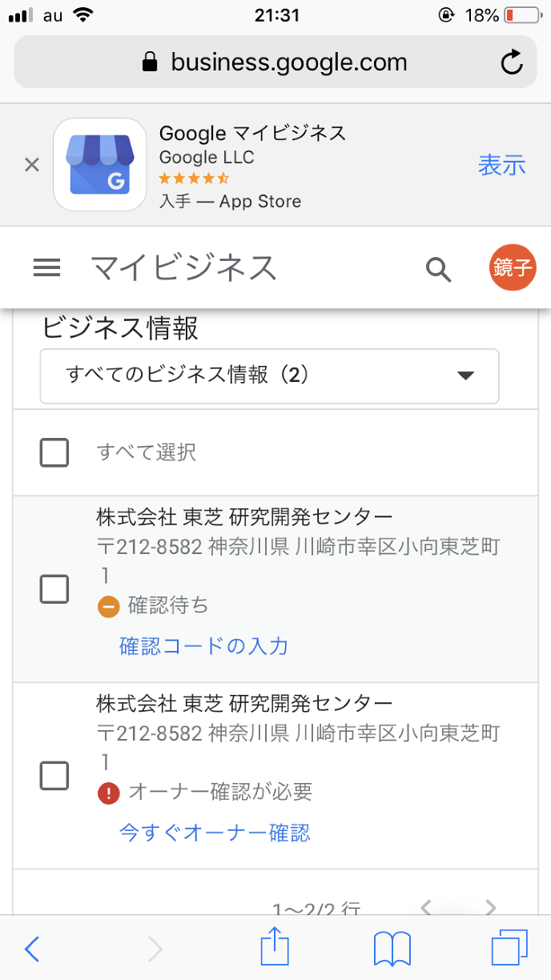The height and width of the screenshot is (980, 551).
Task: Tap the Google My Business app icon
Action: tap(100, 165)
